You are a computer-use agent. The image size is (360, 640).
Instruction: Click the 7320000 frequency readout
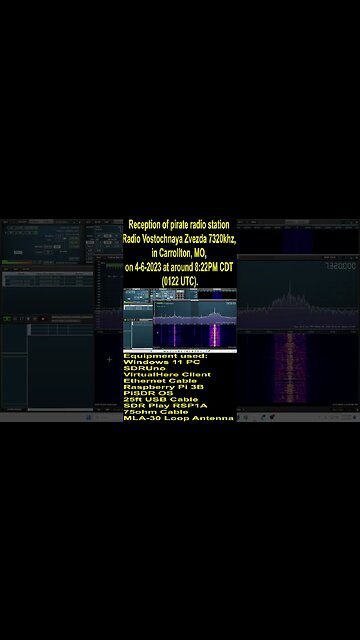tap(340, 266)
